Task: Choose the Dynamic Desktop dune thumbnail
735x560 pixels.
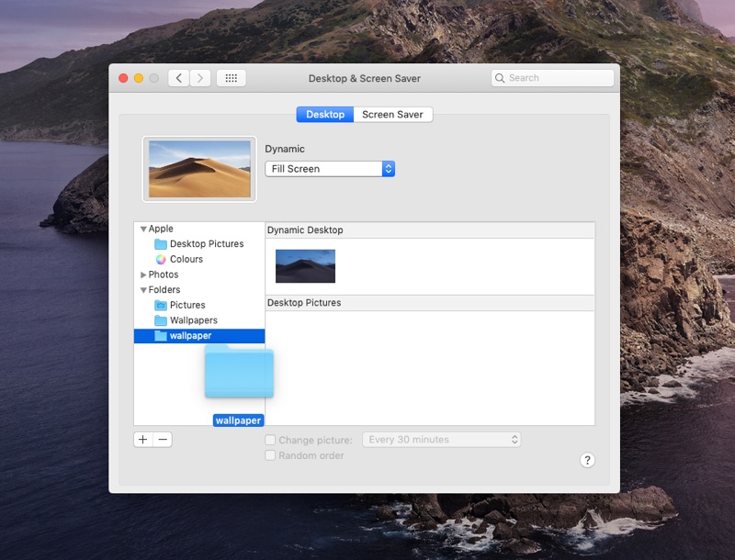Action: 305,266
